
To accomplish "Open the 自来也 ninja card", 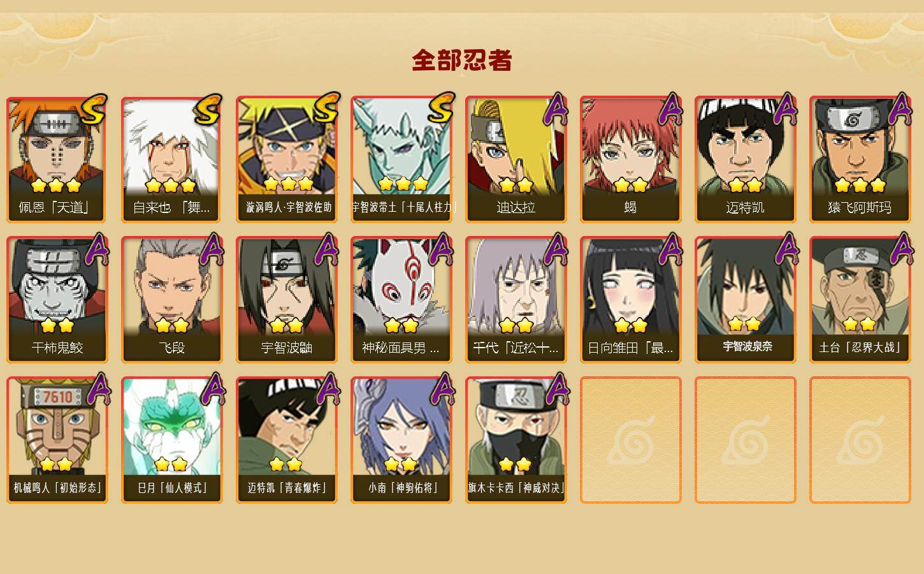I will coord(171,159).
